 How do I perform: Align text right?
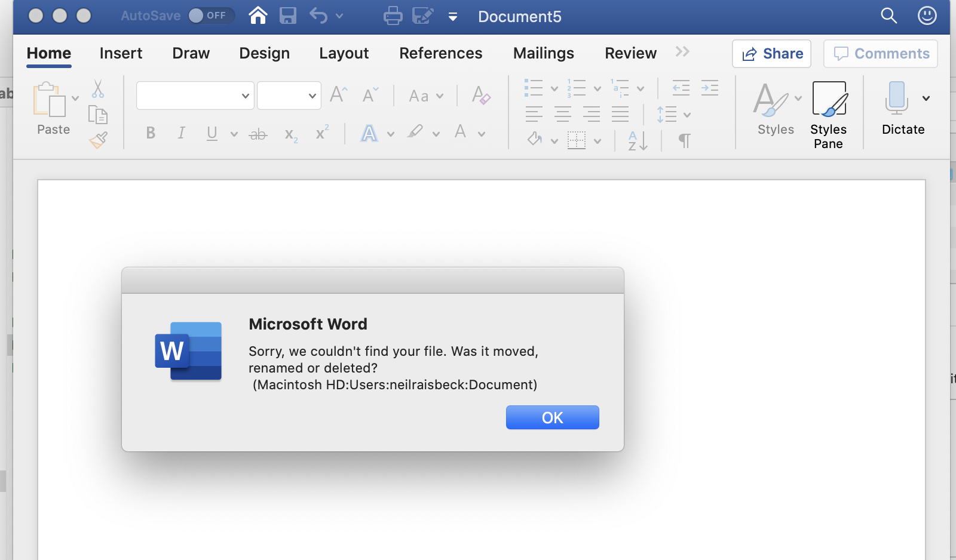point(592,114)
